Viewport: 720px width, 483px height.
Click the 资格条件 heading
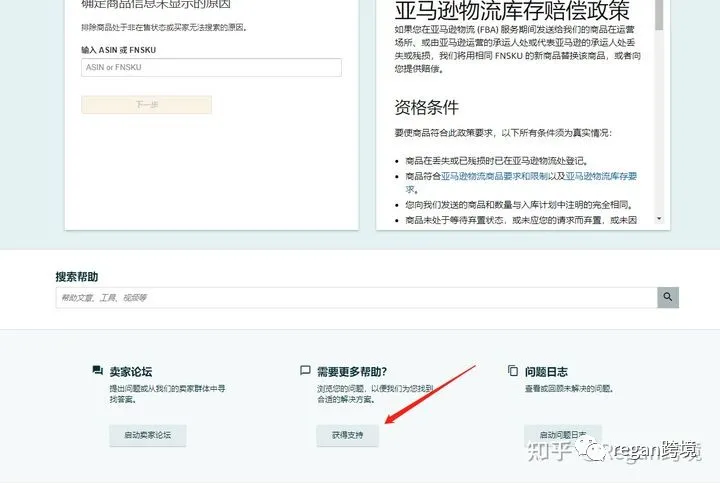427,107
